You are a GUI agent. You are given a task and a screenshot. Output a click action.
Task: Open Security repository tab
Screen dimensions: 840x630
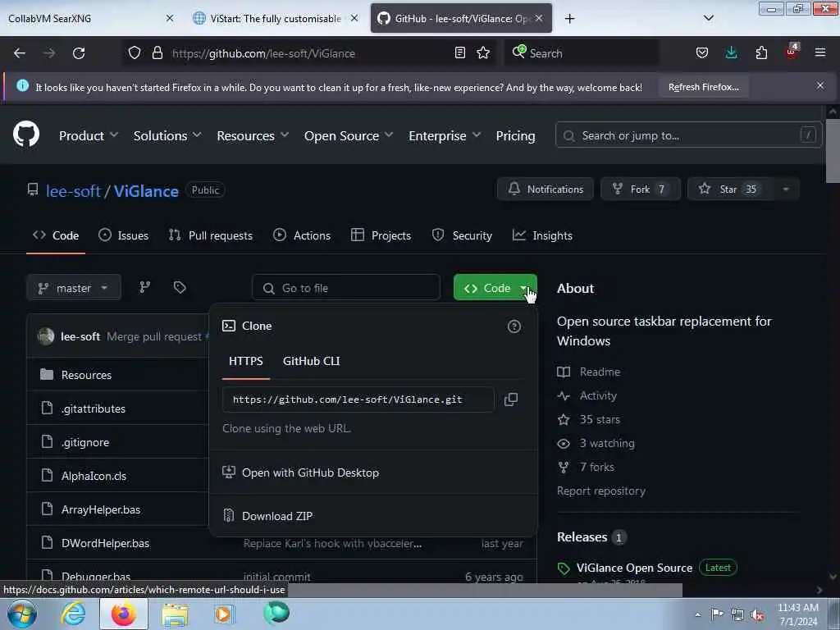(462, 235)
